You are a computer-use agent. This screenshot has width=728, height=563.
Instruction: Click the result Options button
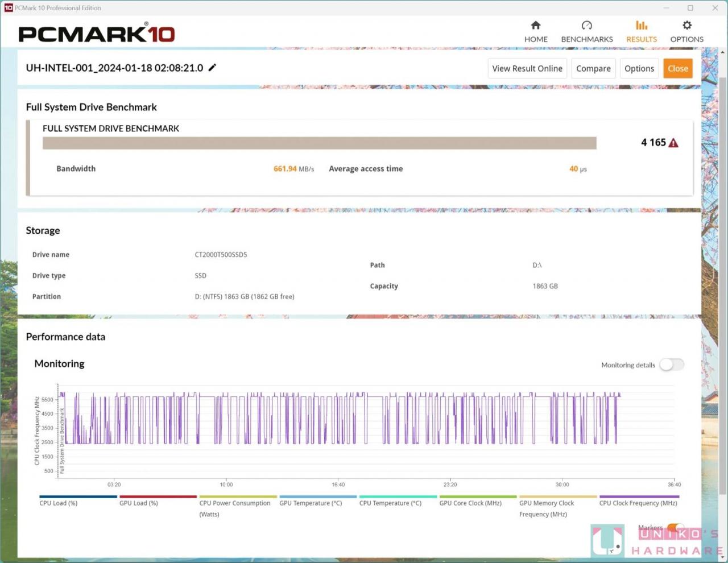point(639,68)
